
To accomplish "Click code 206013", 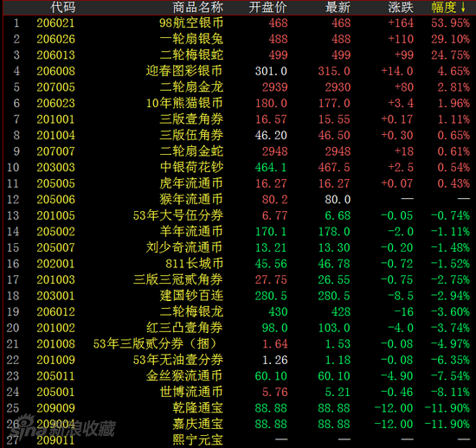I will (56, 55).
